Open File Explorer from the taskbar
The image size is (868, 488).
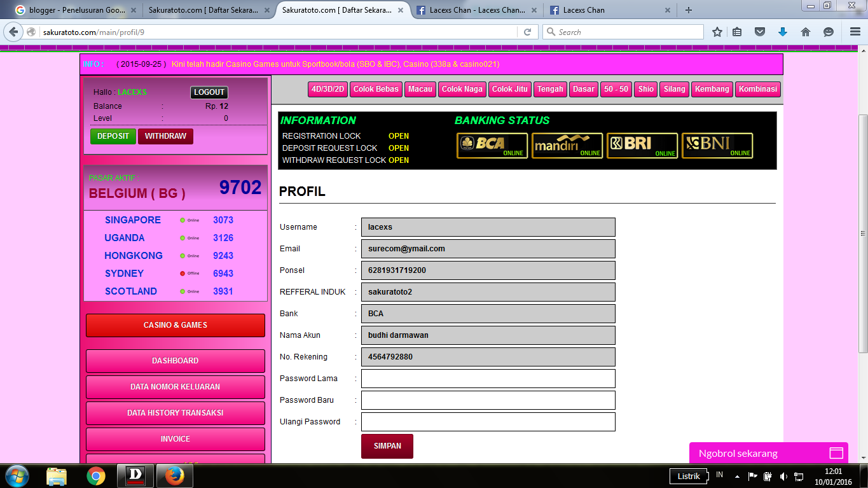(57, 476)
